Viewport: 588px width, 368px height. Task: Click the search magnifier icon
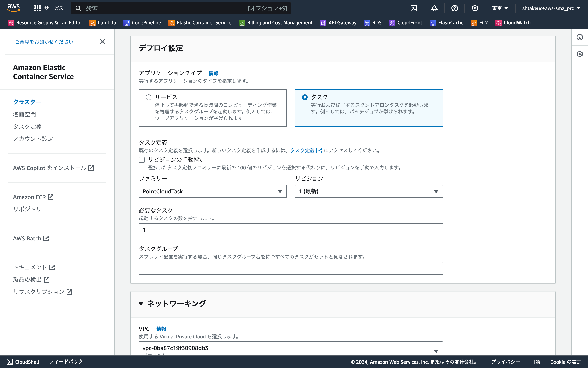[78, 8]
